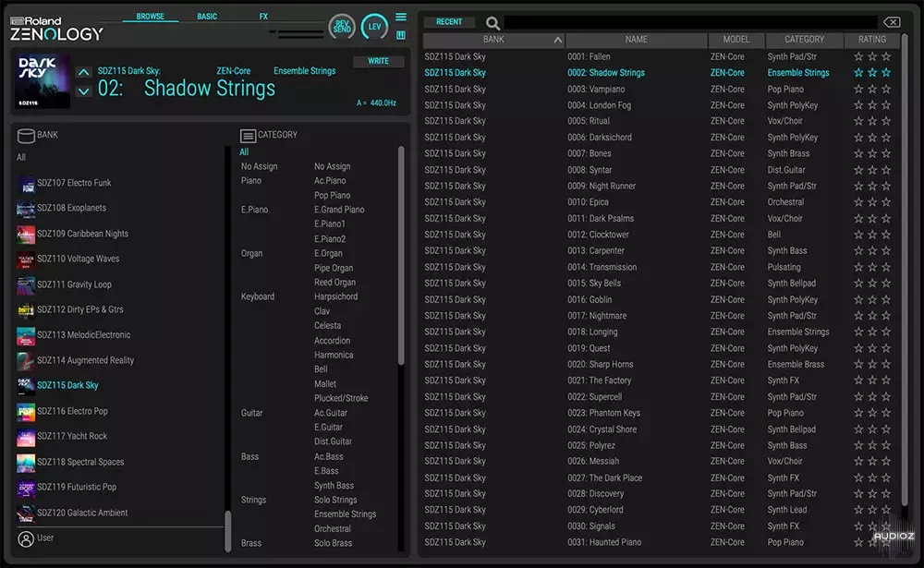Click the SDZ112 Dirty EPs & Gtrs thumbnail
Screen dimensions: 924x568
26,310
